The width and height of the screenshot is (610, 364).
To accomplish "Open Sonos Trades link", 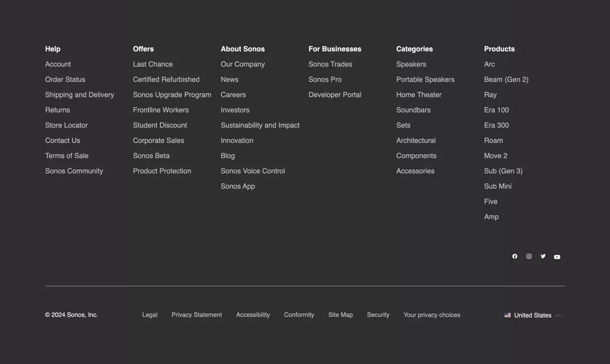I will tap(330, 64).
